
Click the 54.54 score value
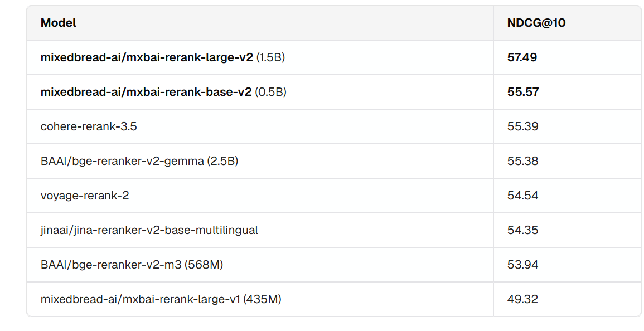click(523, 196)
